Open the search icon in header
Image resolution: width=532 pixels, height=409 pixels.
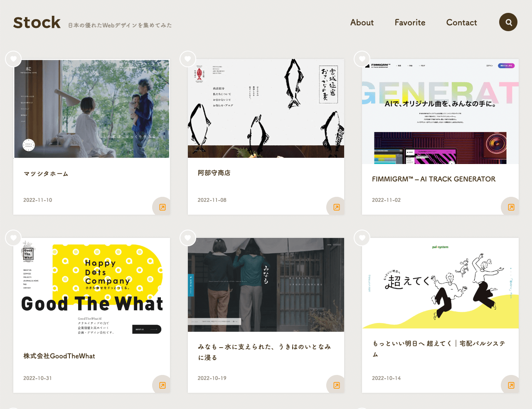(x=508, y=22)
